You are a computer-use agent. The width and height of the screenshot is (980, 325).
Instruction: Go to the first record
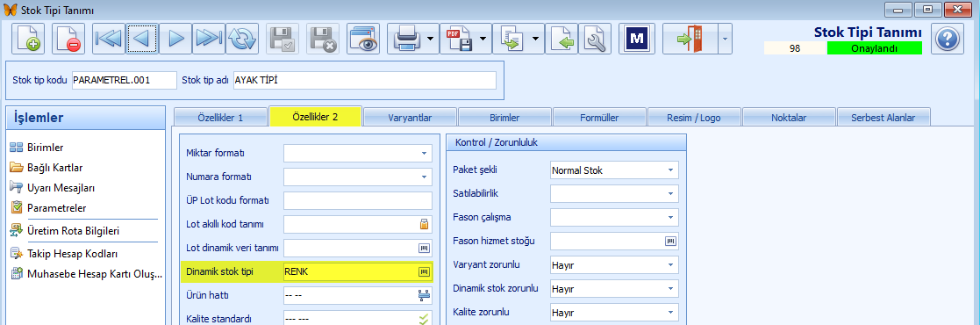pos(109,39)
